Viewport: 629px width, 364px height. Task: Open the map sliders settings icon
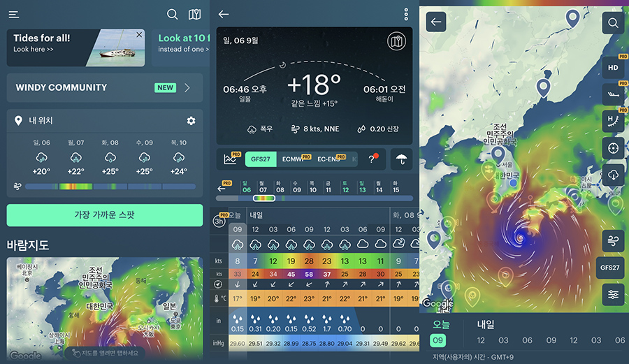(x=613, y=295)
